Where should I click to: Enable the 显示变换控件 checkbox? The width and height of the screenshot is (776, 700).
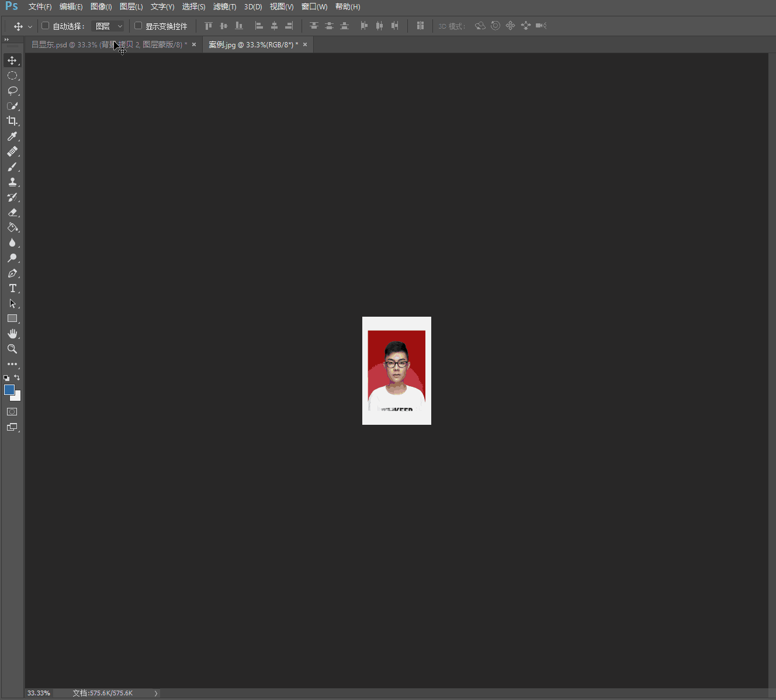[x=138, y=26]
